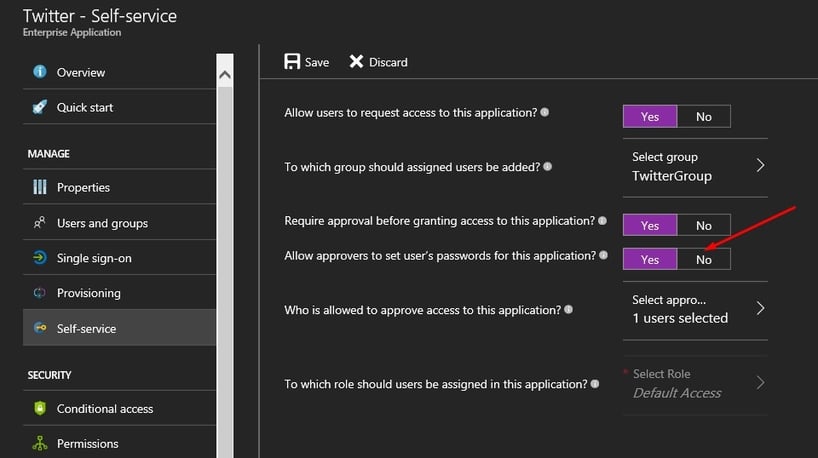The width and height of the screenshot is (818, 458).
Task: Click the Provisioning sync icon
Action: point(40,293)
